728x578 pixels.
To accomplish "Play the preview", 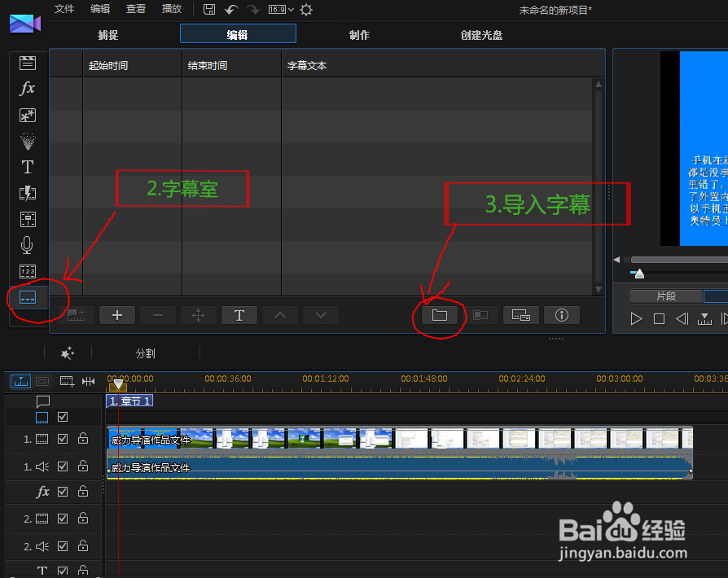I will coord(637,319).
